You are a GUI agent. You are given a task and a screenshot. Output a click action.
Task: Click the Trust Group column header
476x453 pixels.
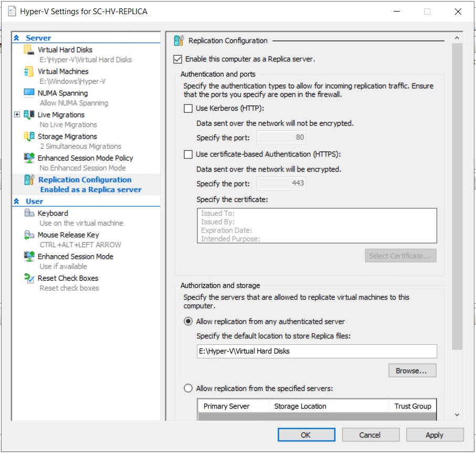coord(413,406)
